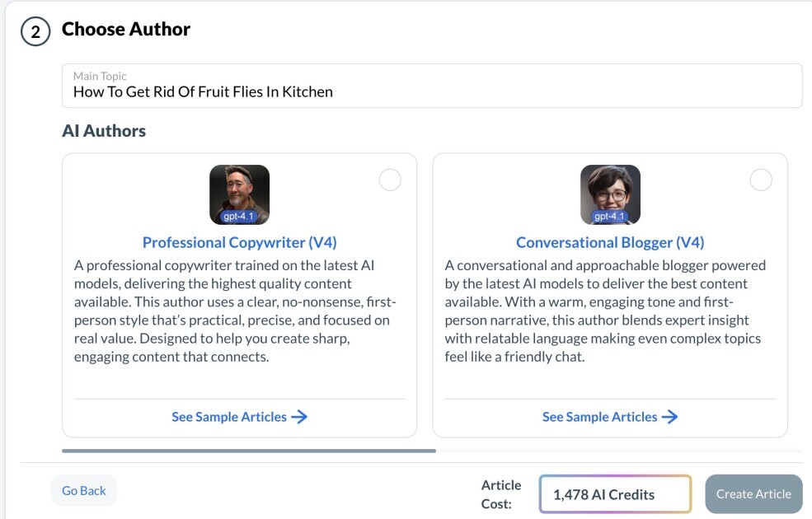Click the gpt-4.1 badge on Professional Copywriter's avatar
This screenshot has width=812, height=519.
point(239,216)
